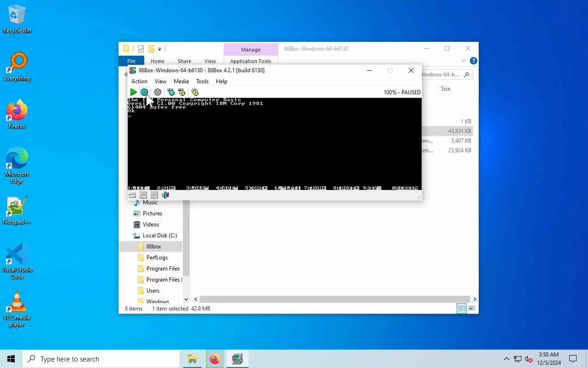588x368 pixels.
Task: Open Pictures in navigation pane
Action: 152,213
